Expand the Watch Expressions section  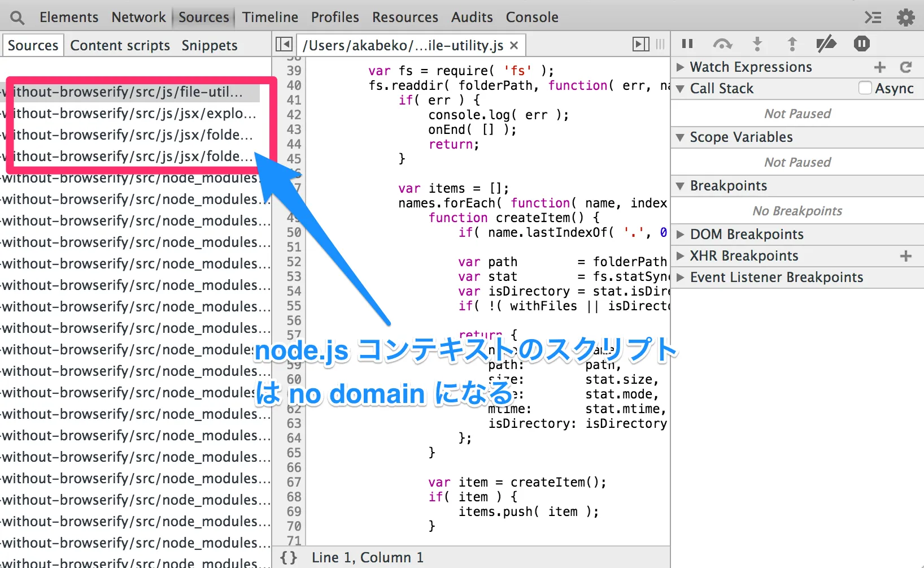[x=680, y=67]
